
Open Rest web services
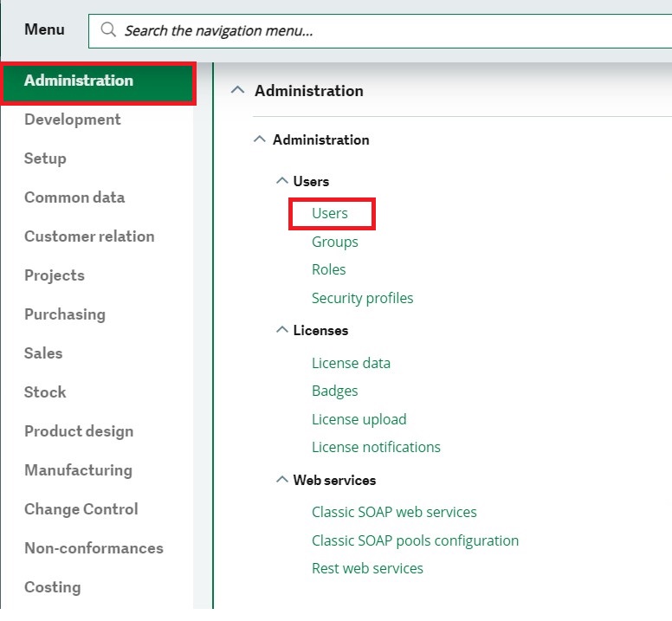(367, 568)
